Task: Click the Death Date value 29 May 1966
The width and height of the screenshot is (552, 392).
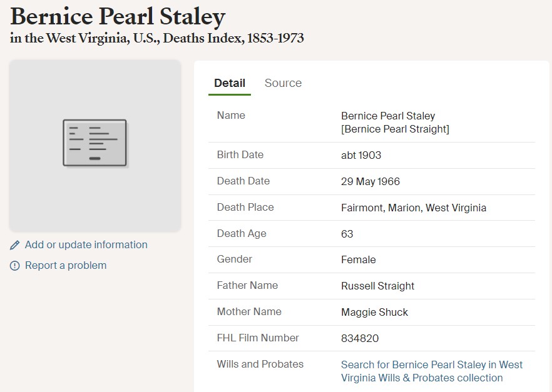Action: (371, 181)
